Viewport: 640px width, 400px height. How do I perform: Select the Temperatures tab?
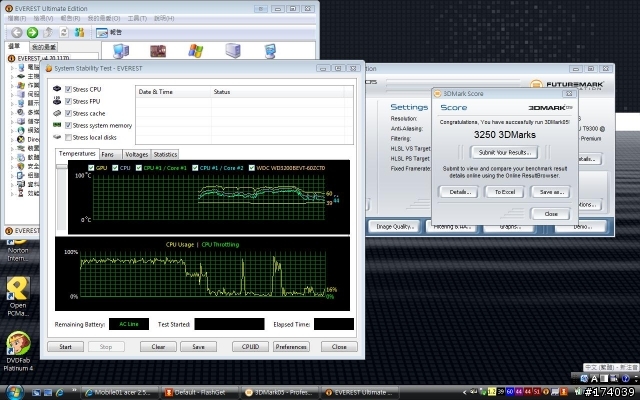tap(77, 154)
